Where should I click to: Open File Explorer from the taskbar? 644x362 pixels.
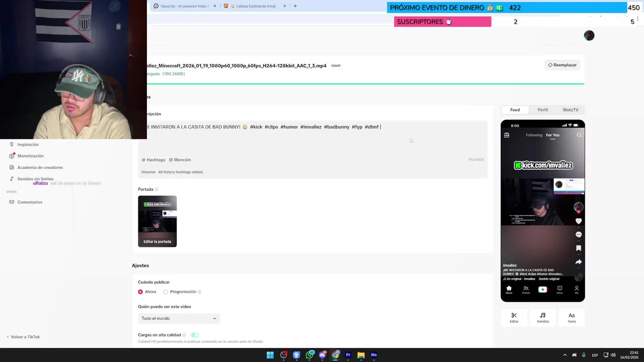point(361,355)
